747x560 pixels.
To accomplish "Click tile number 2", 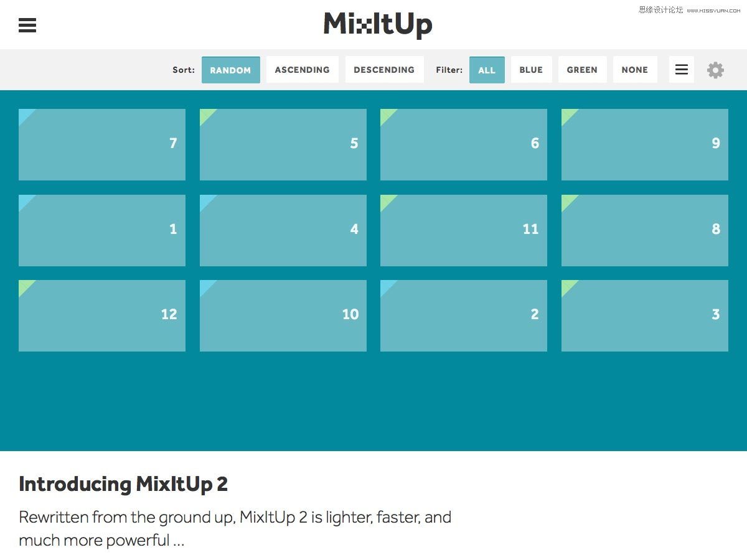I will [x=464, y=315].
